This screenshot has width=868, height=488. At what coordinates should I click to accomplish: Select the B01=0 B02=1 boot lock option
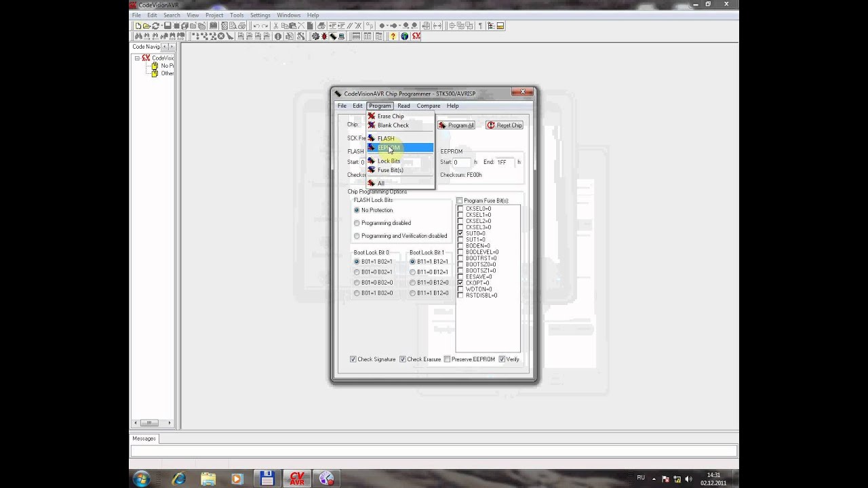(x=357, y=272)
